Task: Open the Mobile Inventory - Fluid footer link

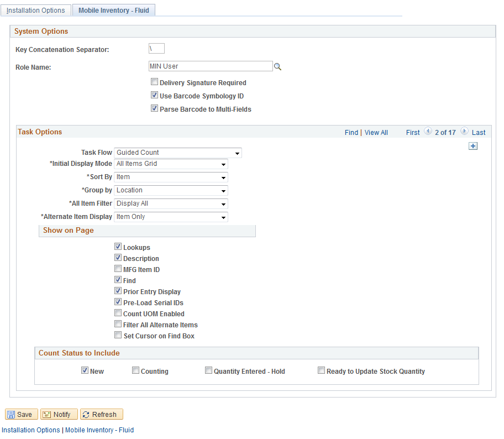Action: 99,430
